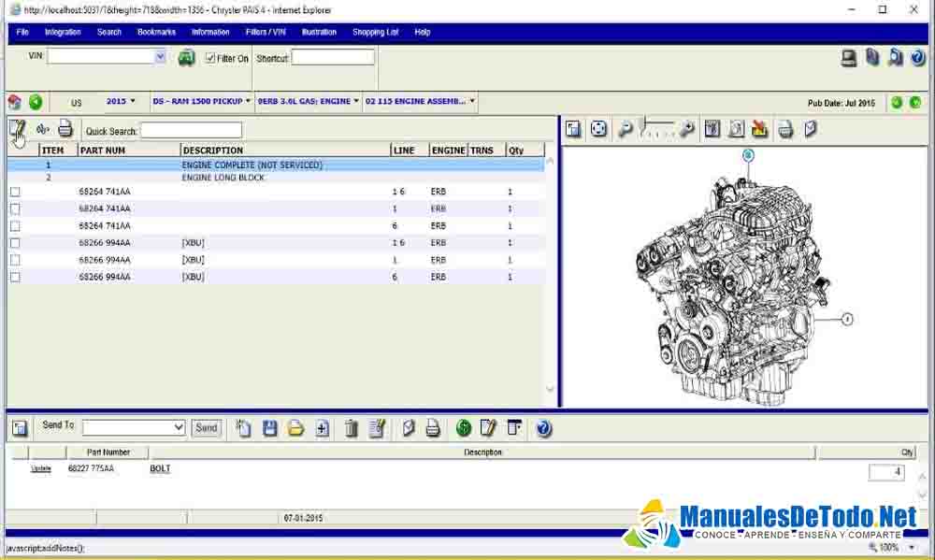This screenshot has width=935, height=560.
Task: Open a saved shopping list folder icon
Action: [x=295, y=428]
